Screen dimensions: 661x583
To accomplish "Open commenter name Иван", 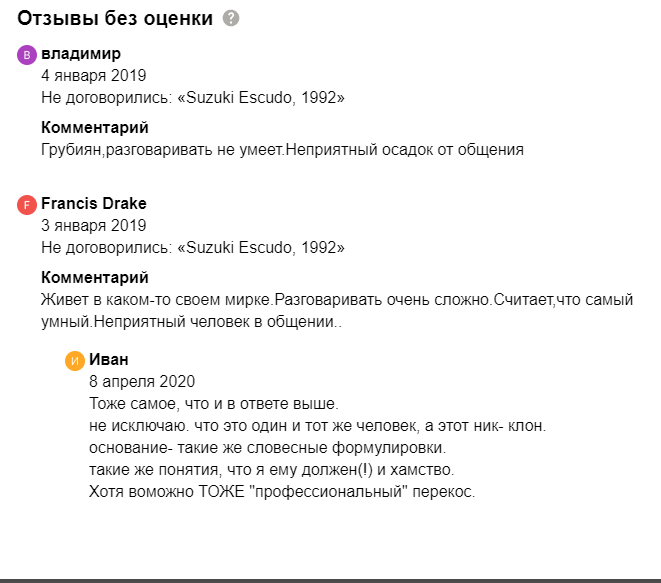I will click(109, 360).
